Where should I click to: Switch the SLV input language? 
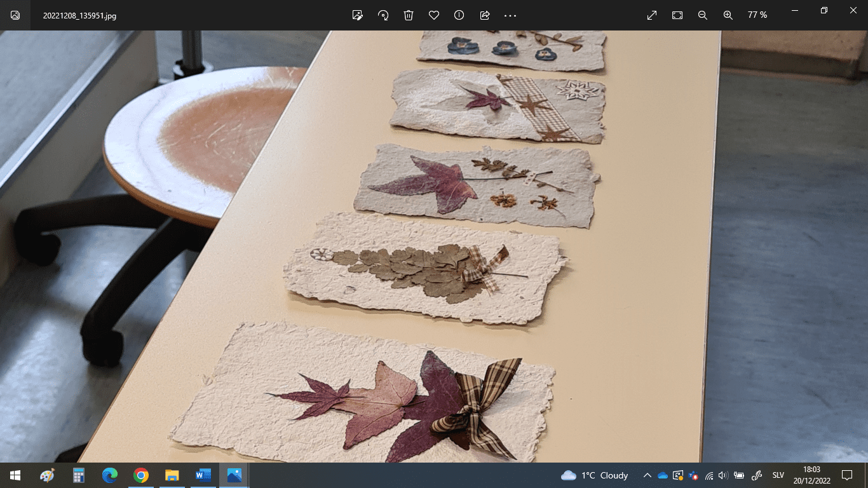(778, 475)
